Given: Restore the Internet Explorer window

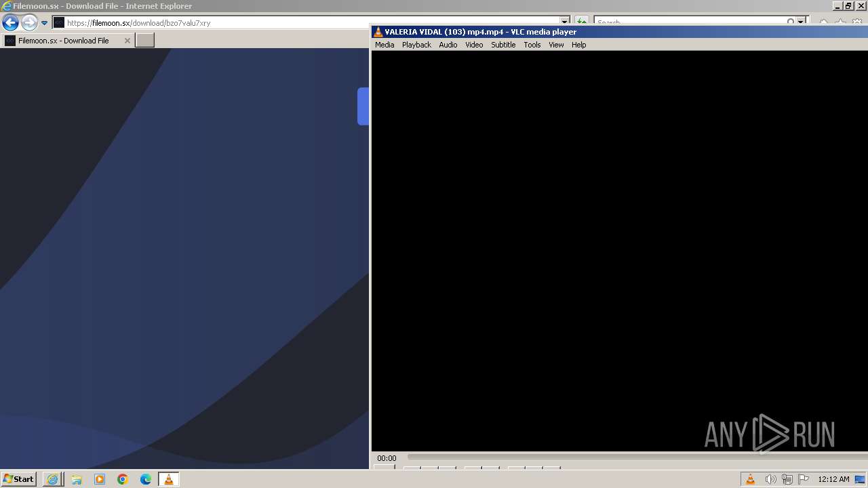Looking at the screenshot, I should coord(848,5).
